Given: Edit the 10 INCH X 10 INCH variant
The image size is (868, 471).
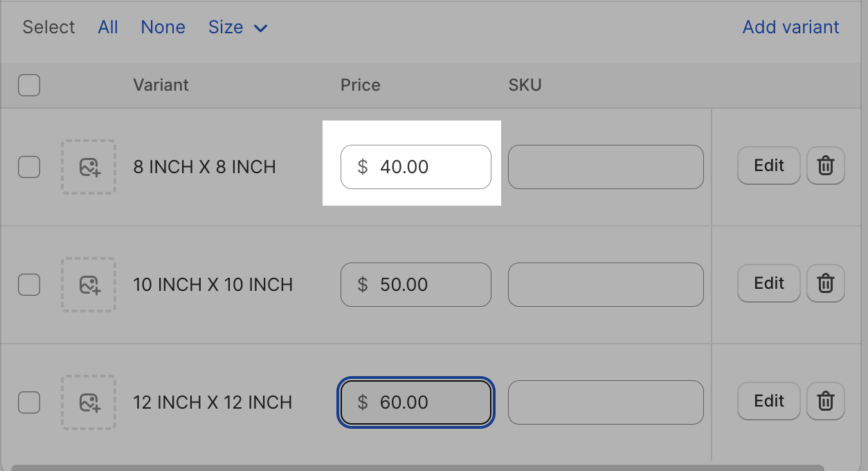Looking at the screenshot, I should (768, 284).
